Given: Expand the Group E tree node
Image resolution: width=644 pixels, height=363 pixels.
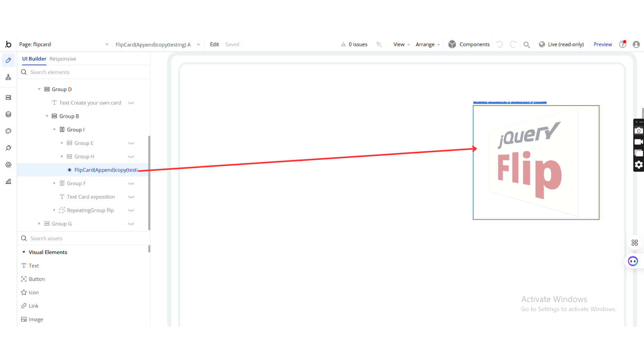Looking at the screenshot, I should (x=62, y=143).
